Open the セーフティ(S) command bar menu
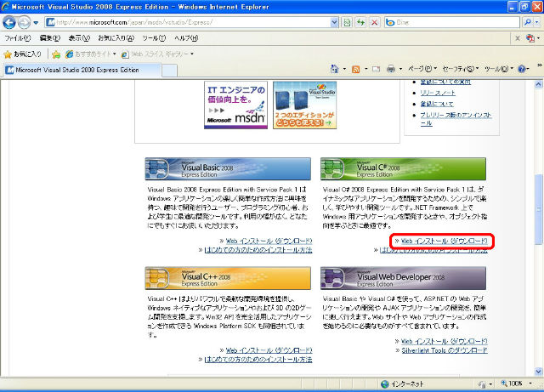544x392 pixels. [x=461, y=69]
